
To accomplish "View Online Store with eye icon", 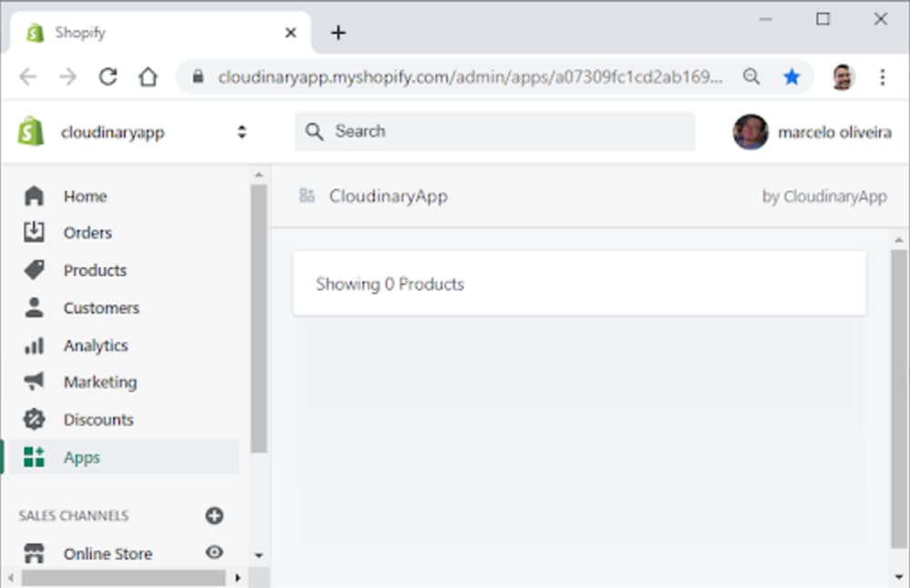I will [214, 552].
